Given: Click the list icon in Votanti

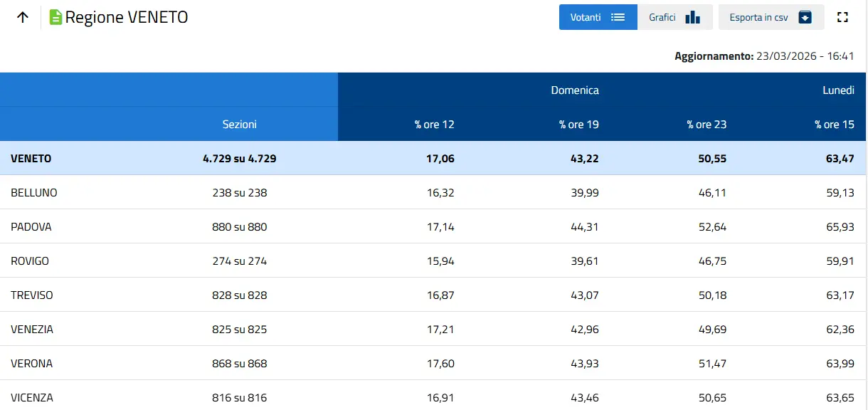Looking at the screenshot, I should [618, 18].
